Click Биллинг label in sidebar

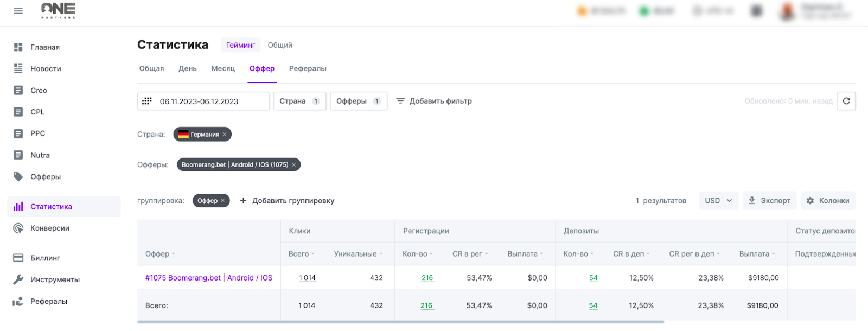[45, 258]
